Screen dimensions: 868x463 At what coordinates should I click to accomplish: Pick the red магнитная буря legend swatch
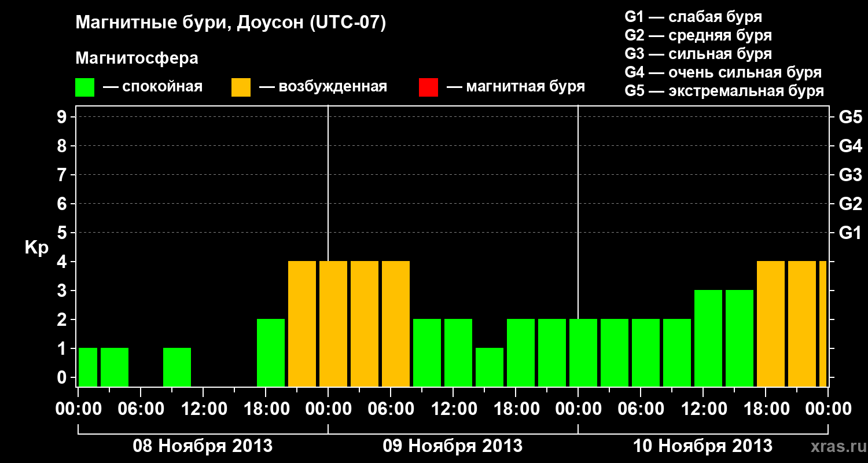428,87
